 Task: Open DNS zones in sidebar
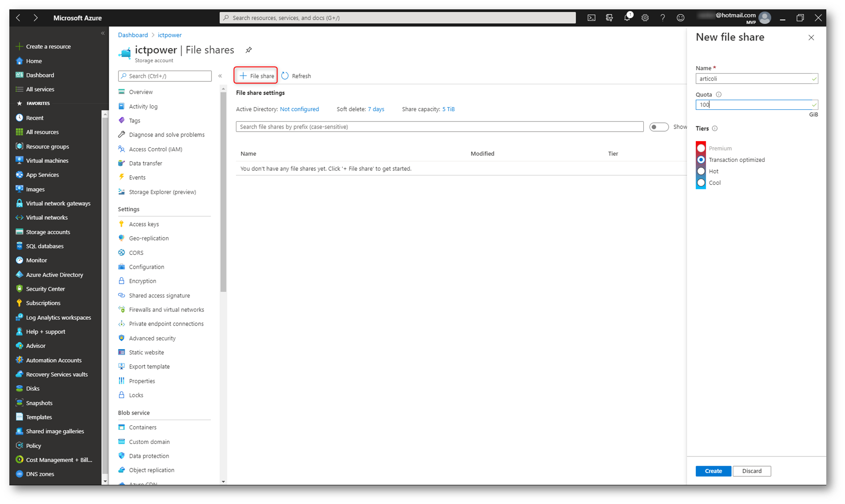[40, 474]
